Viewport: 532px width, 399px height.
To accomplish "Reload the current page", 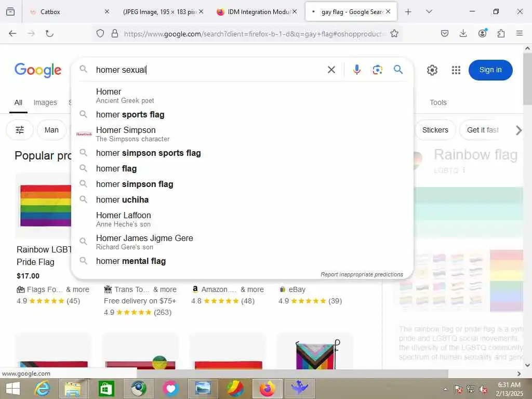I will (x=49, y=33).
